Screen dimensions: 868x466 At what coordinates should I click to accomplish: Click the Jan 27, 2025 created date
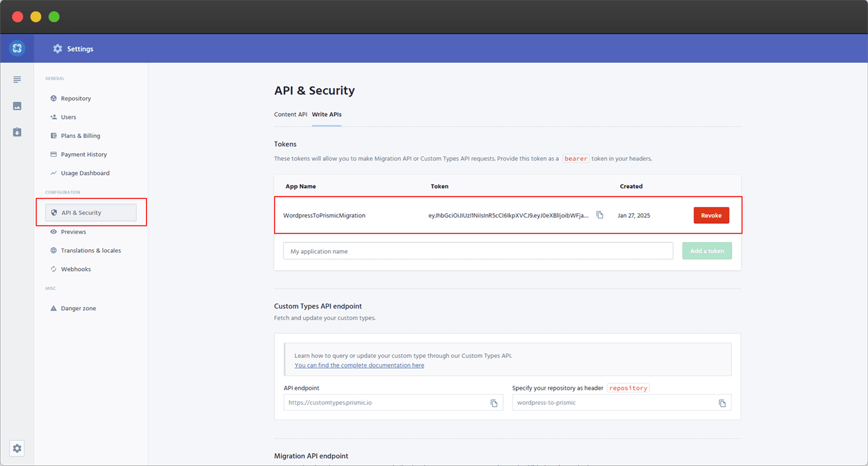[x=634, y=215]
